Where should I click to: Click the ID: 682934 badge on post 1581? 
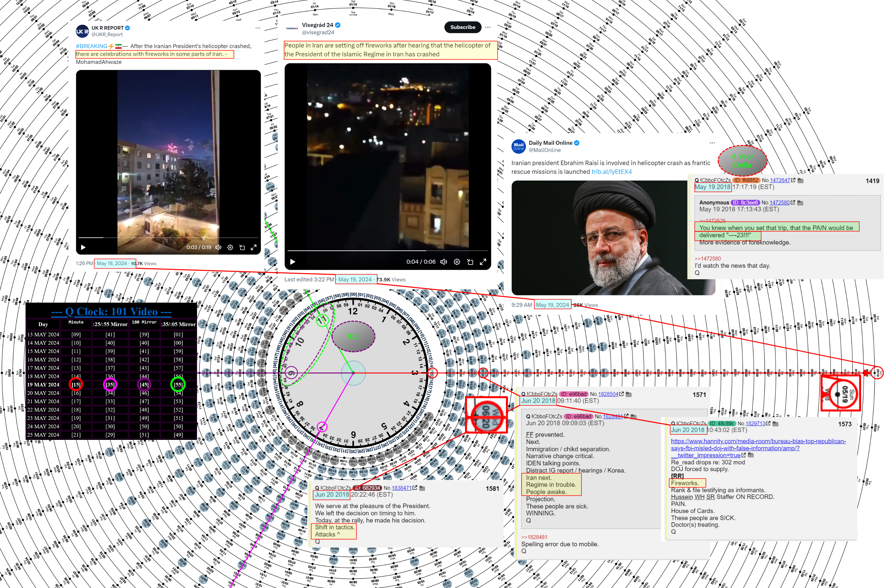[x=368, y=488]
